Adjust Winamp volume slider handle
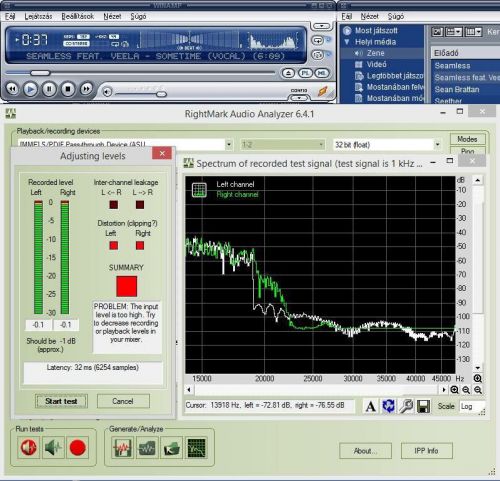 coord(161,94)
